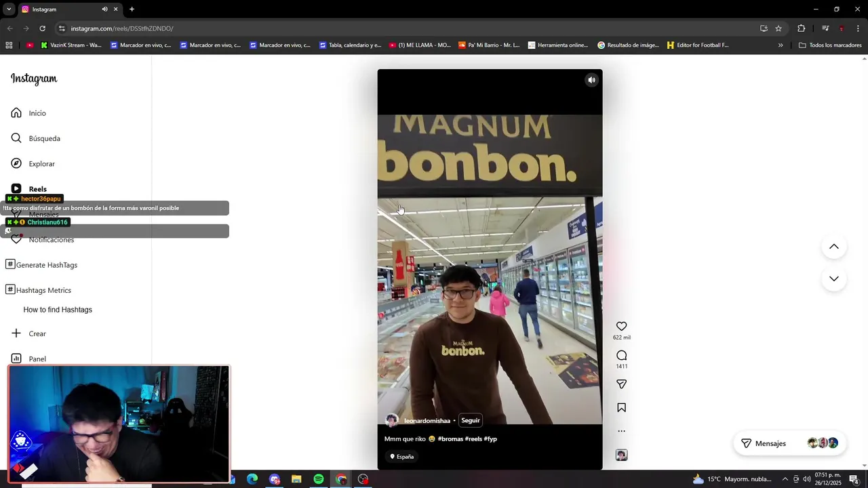
Task: Open the three-dot more options menu
Action: point(621,431)
